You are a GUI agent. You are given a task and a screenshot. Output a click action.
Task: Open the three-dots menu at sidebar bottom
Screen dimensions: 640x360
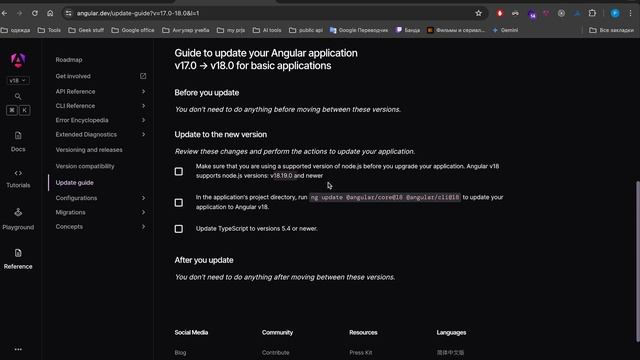18,349
